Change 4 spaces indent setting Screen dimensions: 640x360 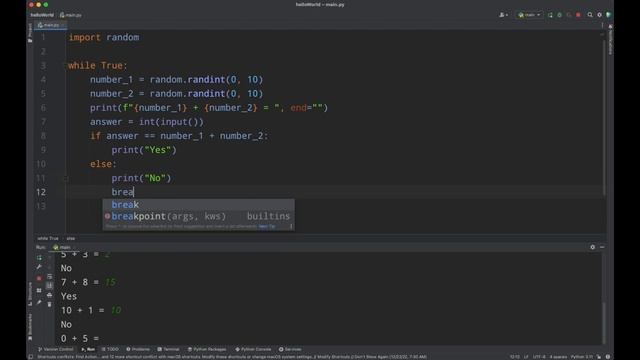tap(558, 357)
